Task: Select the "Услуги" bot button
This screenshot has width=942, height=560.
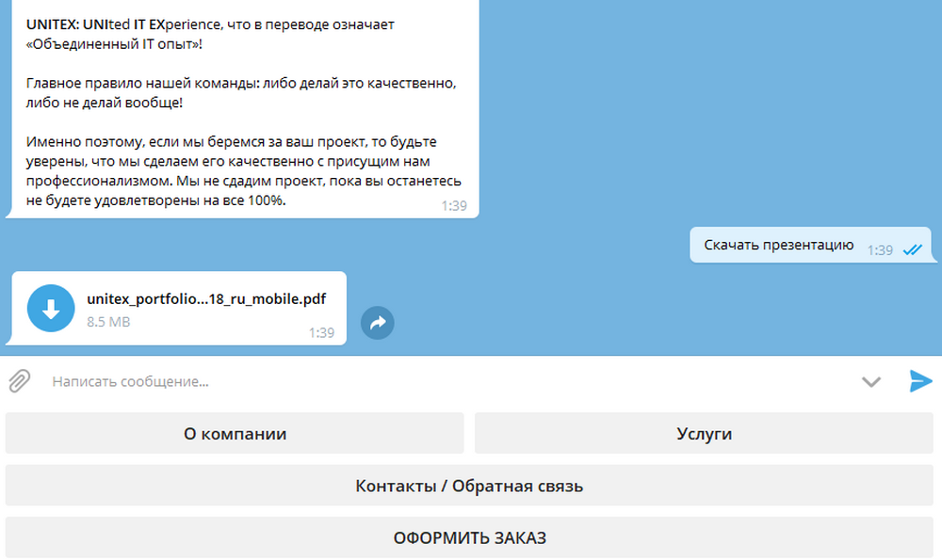Action: 704,434
